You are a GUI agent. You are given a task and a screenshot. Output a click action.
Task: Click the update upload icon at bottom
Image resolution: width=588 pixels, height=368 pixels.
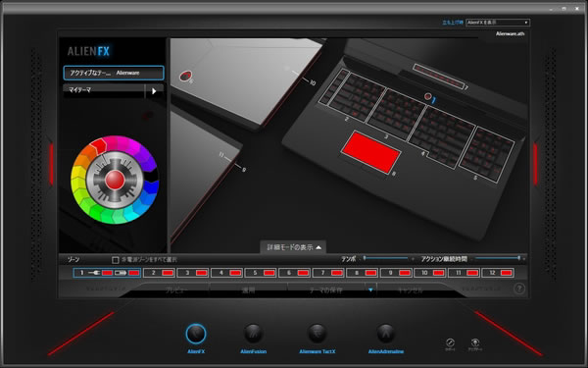(474, 342)
